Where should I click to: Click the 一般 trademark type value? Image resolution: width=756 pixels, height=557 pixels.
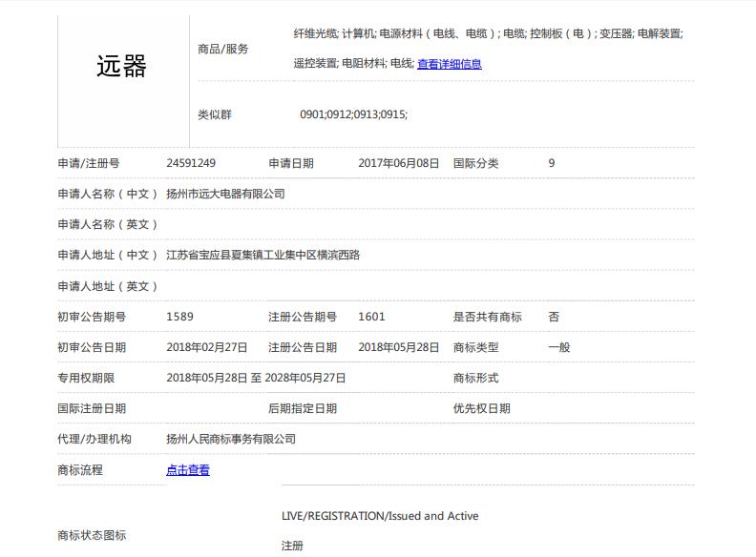559,347
